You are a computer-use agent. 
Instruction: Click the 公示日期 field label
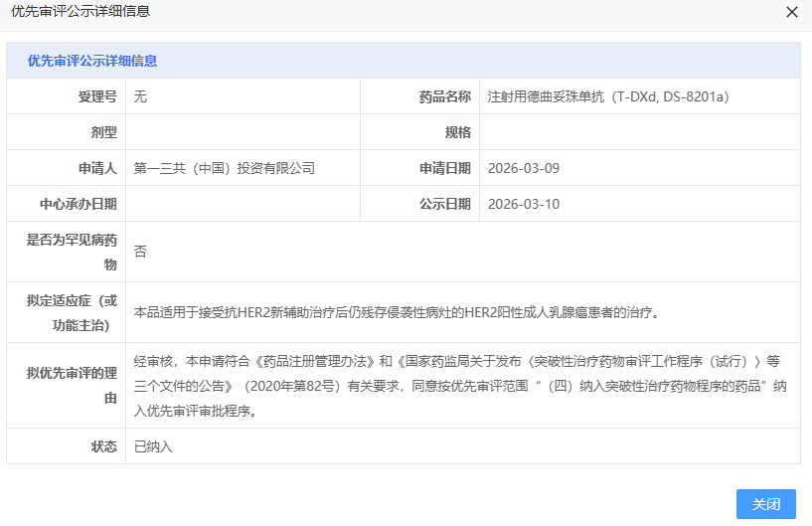(444, 204)
